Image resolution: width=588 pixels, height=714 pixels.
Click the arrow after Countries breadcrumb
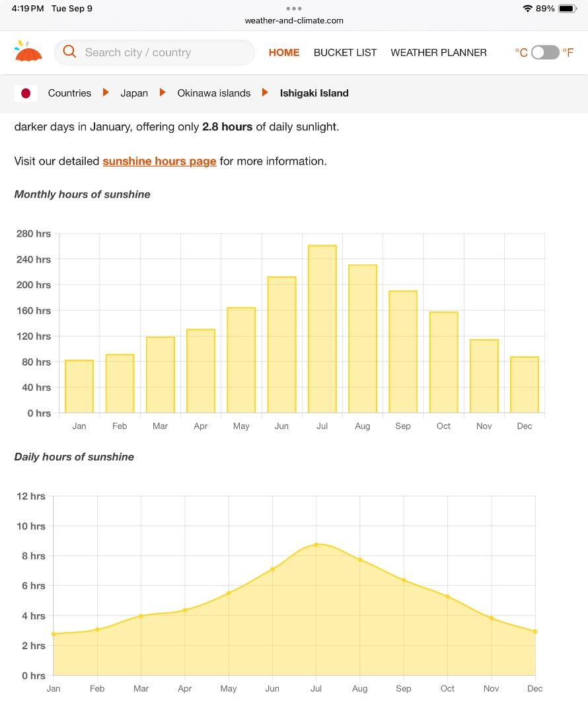click(x=106, y=93)
